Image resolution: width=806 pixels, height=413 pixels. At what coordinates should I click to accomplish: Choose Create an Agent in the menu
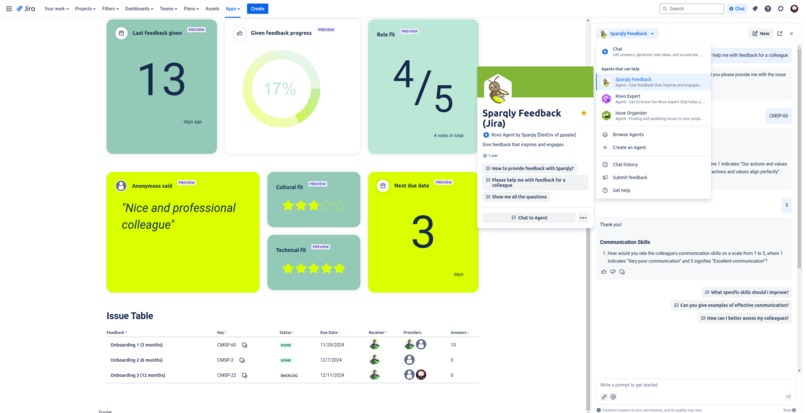click(x=653, y=147)
